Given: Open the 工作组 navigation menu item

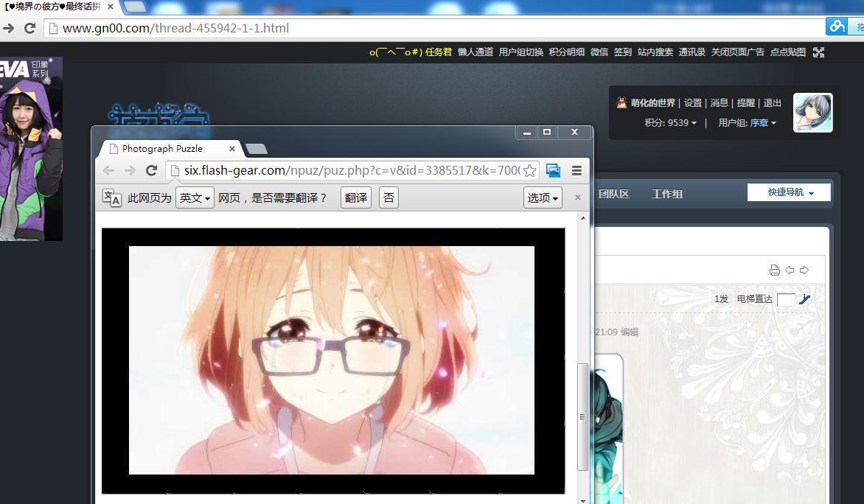Looking at the screenshot, I should pos(666,194).
